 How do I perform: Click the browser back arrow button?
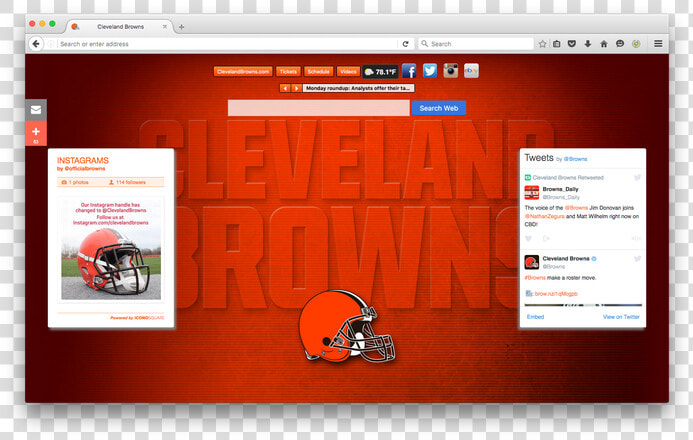click(36, 44)
